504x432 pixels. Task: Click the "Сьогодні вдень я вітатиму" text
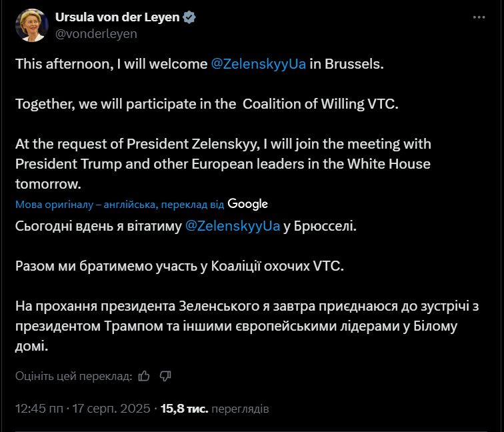pos(97,226)
